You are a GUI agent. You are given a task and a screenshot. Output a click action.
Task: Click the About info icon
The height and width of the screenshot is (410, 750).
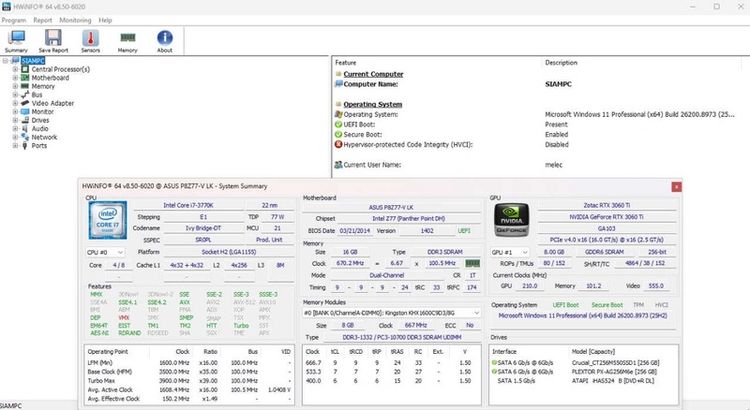165,41
